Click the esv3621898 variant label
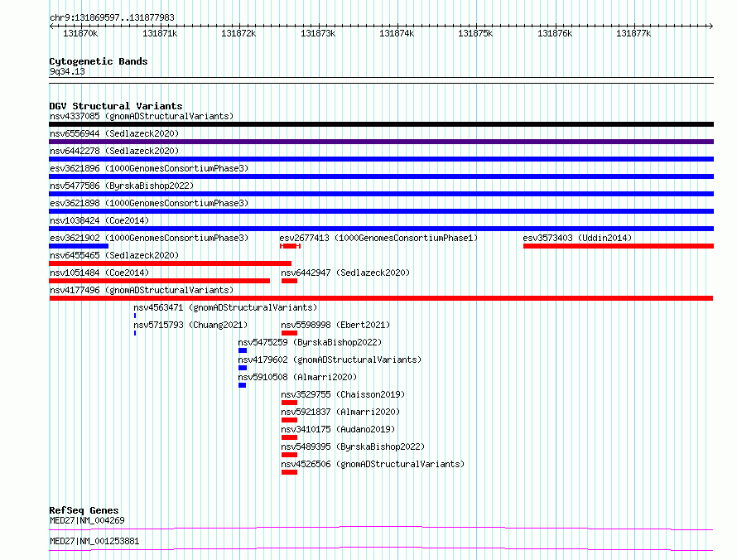Image resolution: width=737 pixels, height=560 pixels. [x=149, y=203]
